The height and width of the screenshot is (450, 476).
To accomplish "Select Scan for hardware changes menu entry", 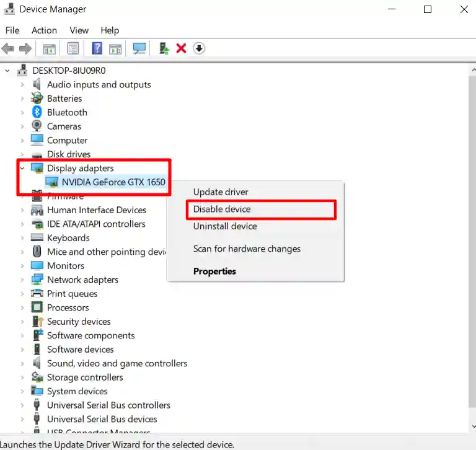I will [255, 249].
